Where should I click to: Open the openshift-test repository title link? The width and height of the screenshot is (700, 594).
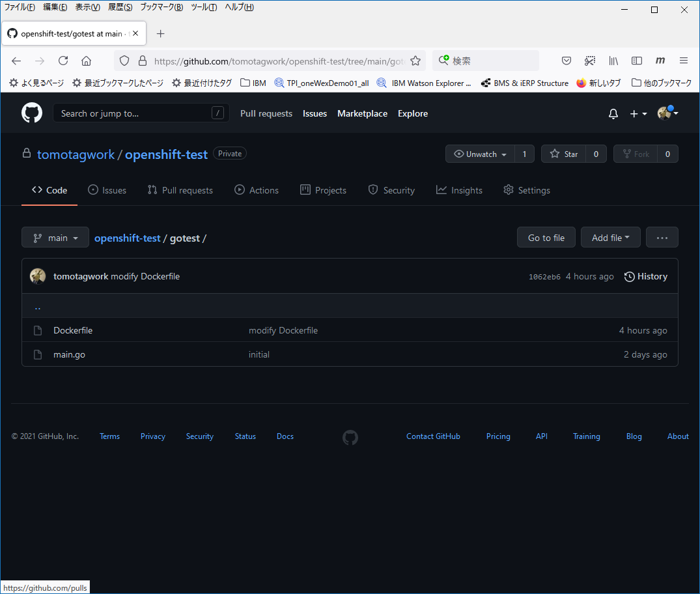(x=166, y=154)
